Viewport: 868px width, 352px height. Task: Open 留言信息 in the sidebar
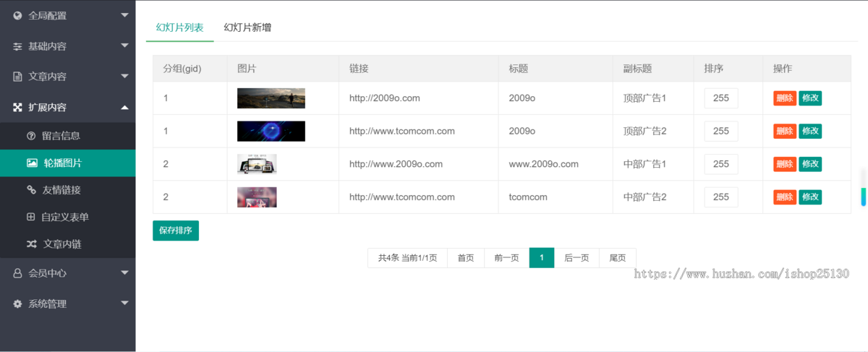(x=68, y=135)
